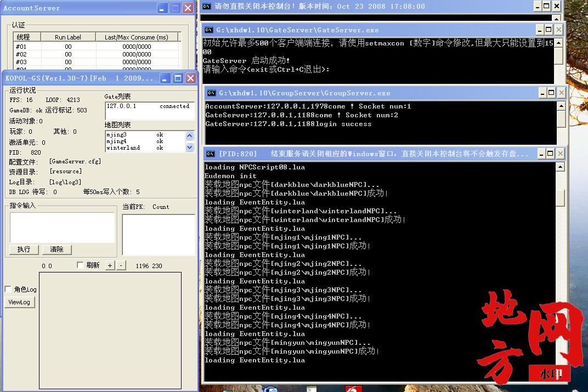Click the Last/Max Consume (ms) column header
Screen dimensions: 588x392
coord(137,37)
